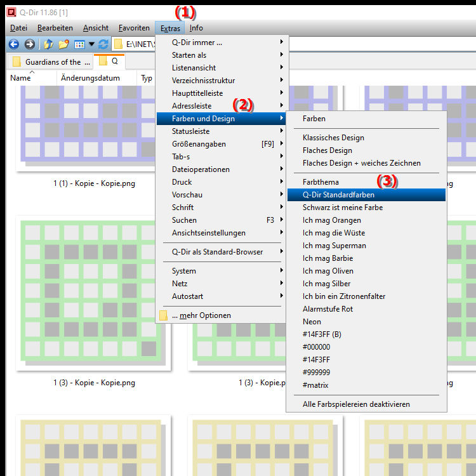
Task: Select Flaches Design + weiches Zeichnen
Action: pos(366,163)
